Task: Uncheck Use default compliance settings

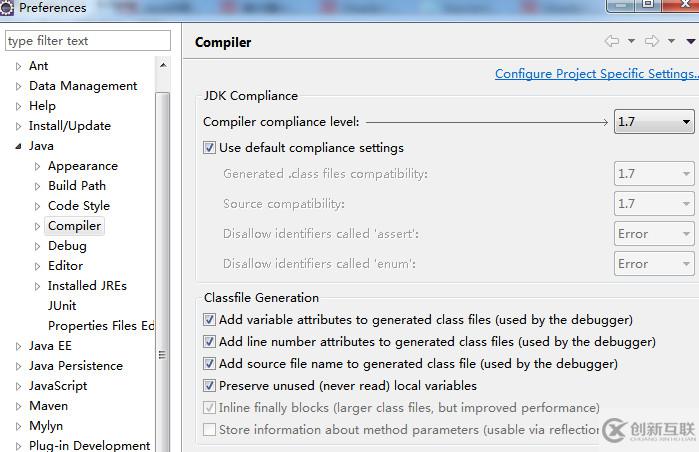Action: point(209,148)
